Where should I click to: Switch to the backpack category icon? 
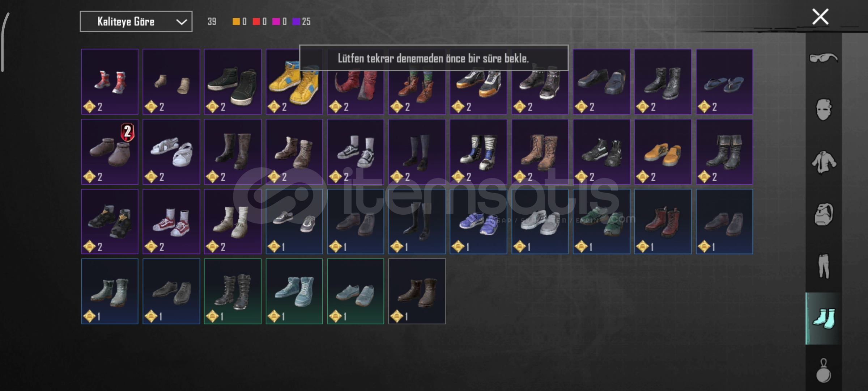824,214
